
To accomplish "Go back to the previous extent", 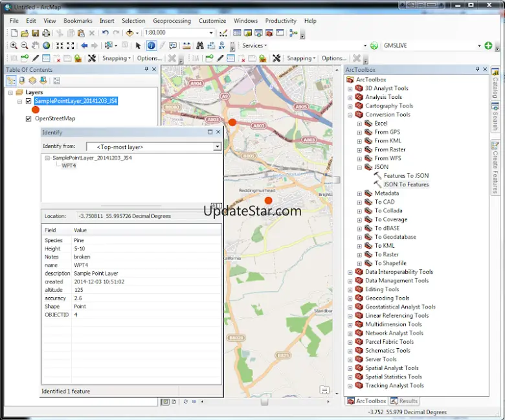I will tap(84, 46).
